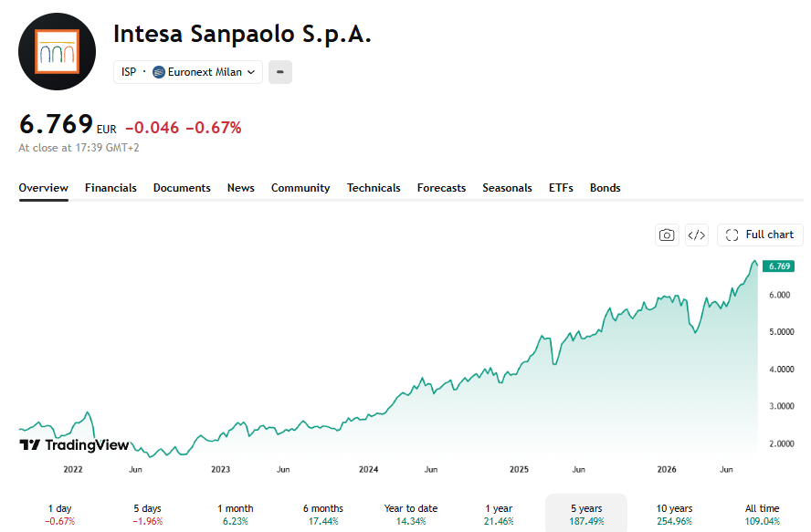Click the 6.769 current price label on axis
This screenshot has height=532, width=811.
point(778,266)
